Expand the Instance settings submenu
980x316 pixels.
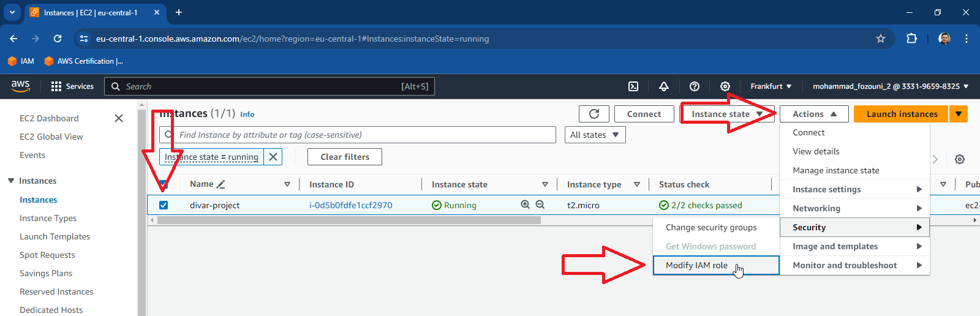pyautogui.click(x=855, y=189)
